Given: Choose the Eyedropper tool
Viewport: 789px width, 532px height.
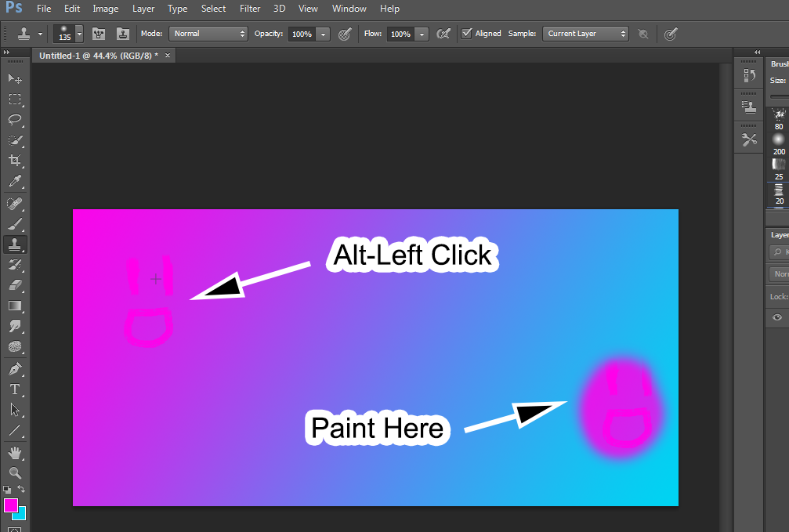Looking at the screenshot, I should click(x=14, y=182).
